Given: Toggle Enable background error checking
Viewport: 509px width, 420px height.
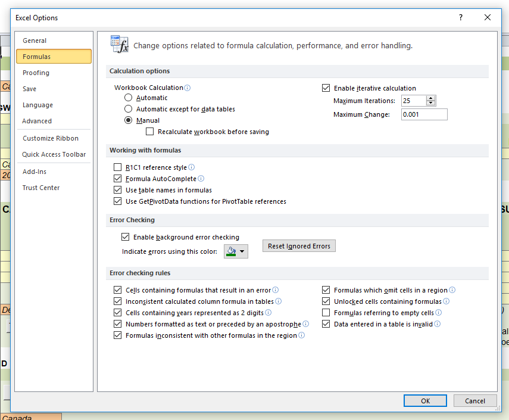Looking at the screenshot, I should (x=125, y=237).
